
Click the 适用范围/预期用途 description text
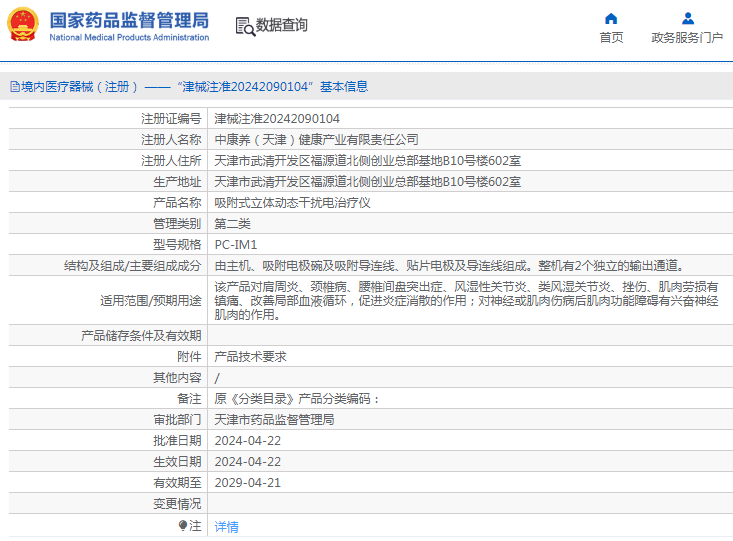click(466, 301)
